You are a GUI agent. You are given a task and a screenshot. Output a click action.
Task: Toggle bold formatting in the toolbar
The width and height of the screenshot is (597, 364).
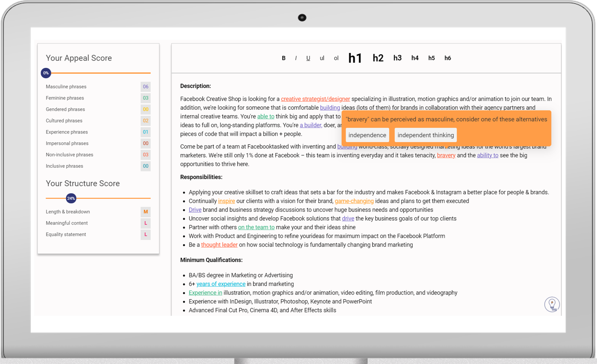(x=284, y=58)
